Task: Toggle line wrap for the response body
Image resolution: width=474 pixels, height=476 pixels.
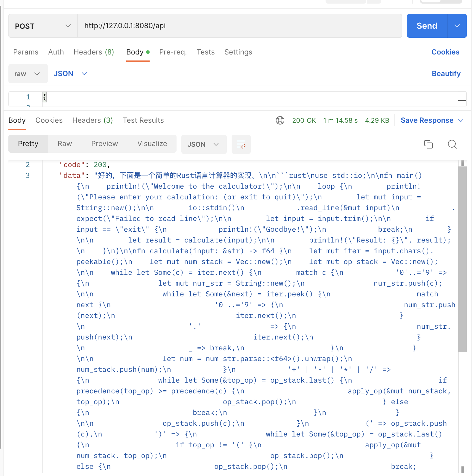Action: pos(241,144)
